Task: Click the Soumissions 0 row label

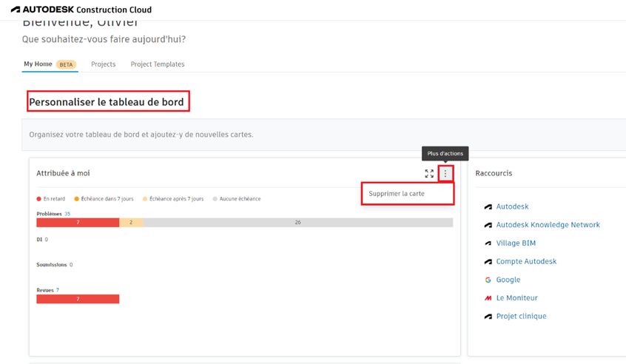Action: (x=54, y=265)
